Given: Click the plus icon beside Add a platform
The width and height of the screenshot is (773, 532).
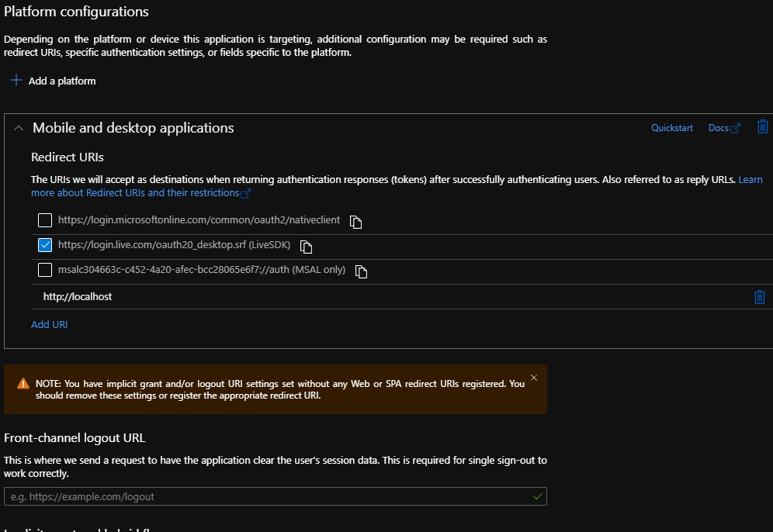Looking at the screenshot, I should [16, 81].
